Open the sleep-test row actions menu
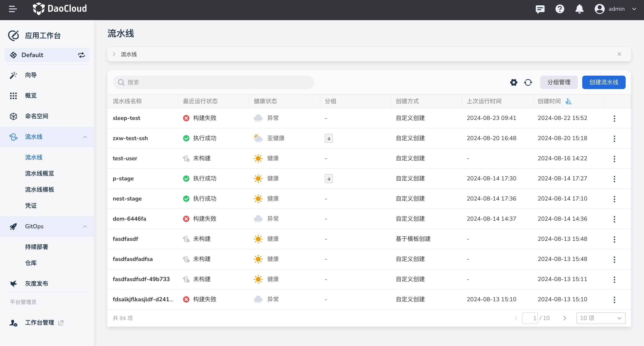 pos(614,118)
